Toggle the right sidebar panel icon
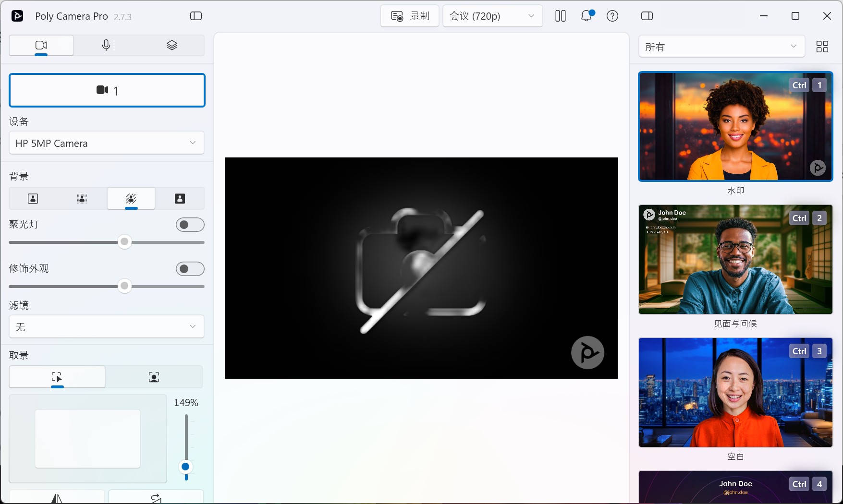This screenshot has width=843, height=504. coord(647,16)
